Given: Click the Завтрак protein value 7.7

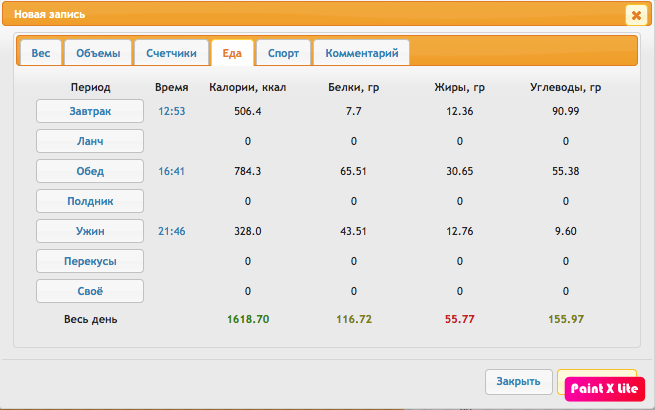Looking at the screenshot, I should click(353, 112).
